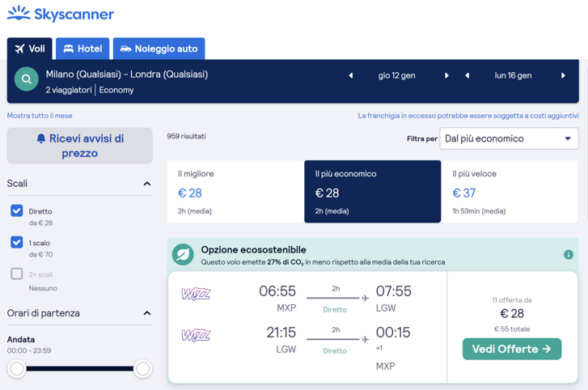Click the Skyscanner logo

61,14
